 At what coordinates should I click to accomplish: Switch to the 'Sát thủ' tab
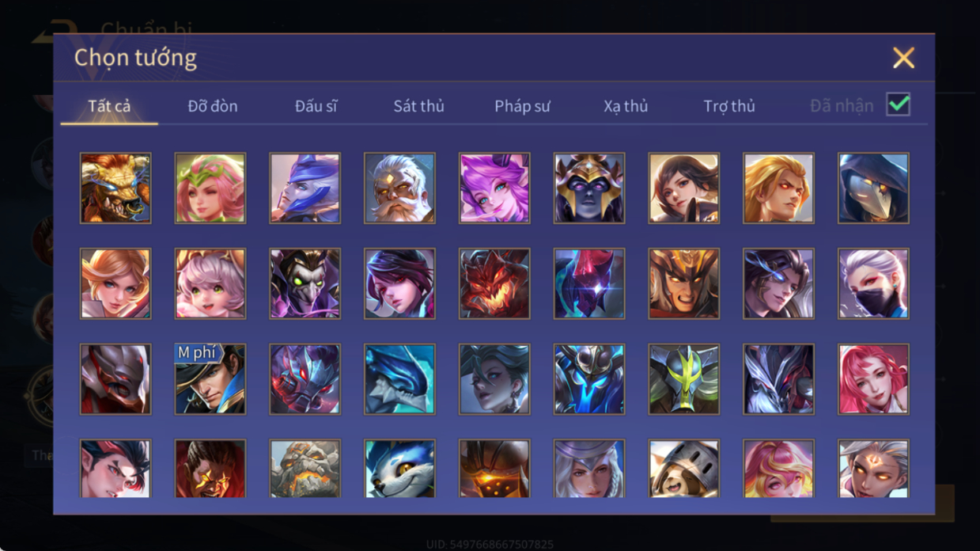click(x=418, y=106)
